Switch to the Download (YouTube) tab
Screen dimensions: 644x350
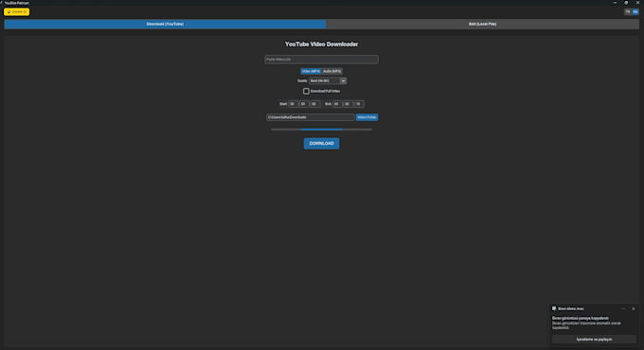[165, 25]
